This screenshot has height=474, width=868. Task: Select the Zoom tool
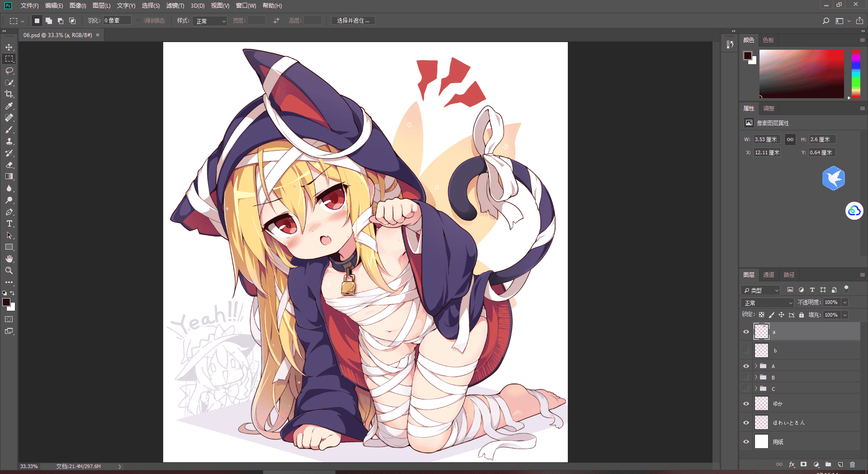point(9,270)
